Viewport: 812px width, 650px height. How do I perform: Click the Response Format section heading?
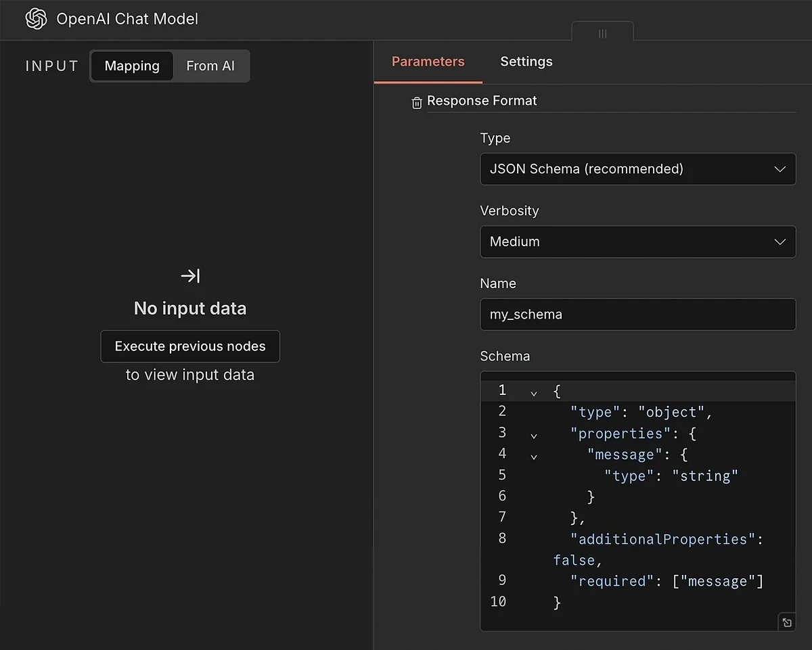click(482, 101)
